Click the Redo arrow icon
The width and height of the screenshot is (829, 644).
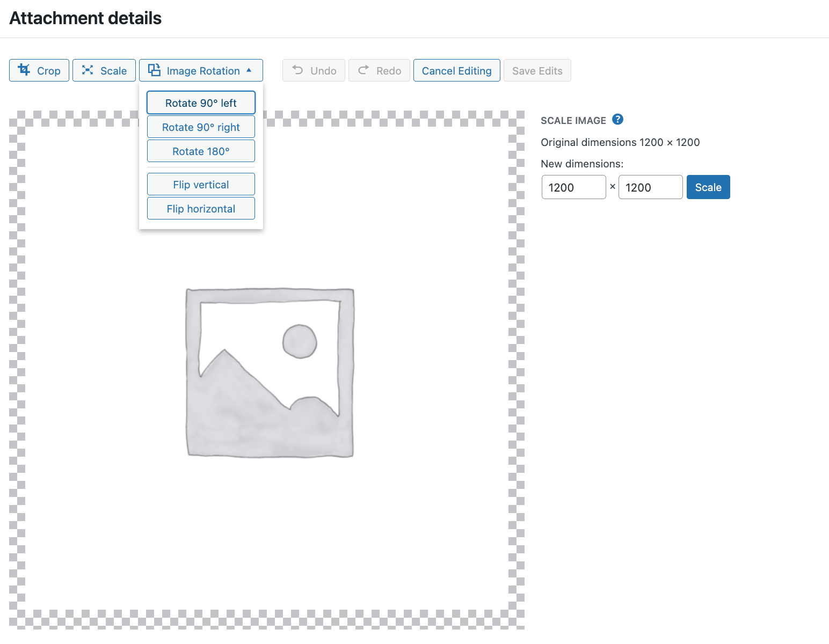coord(363,70)
